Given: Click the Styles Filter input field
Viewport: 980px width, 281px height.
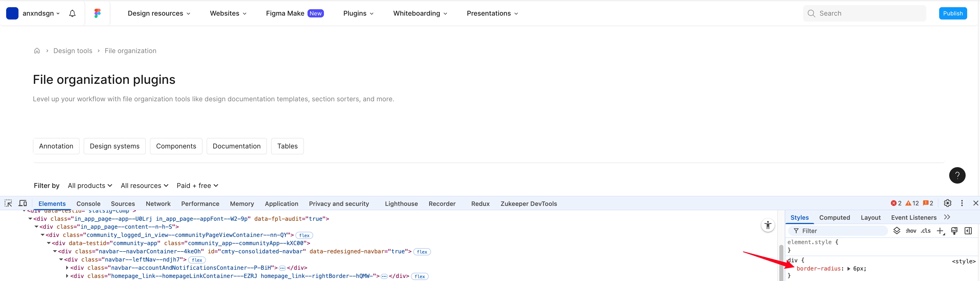Looking at the screenshot, I should 838,231.
